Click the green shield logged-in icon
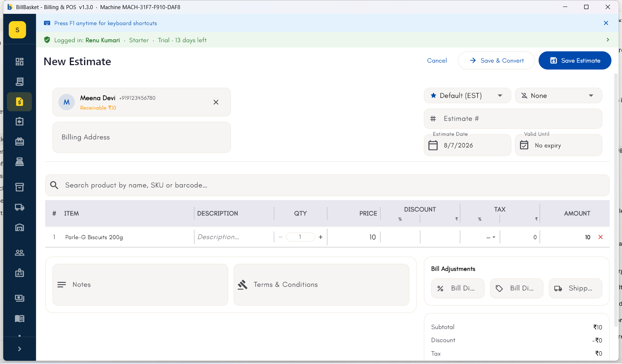The image size is (622, 364). click(47, 40)
